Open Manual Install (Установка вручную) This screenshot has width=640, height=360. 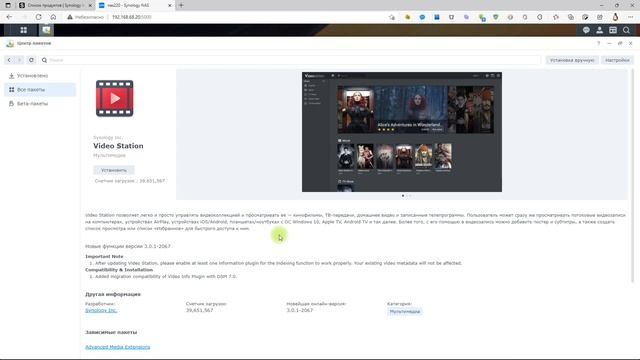572,60
